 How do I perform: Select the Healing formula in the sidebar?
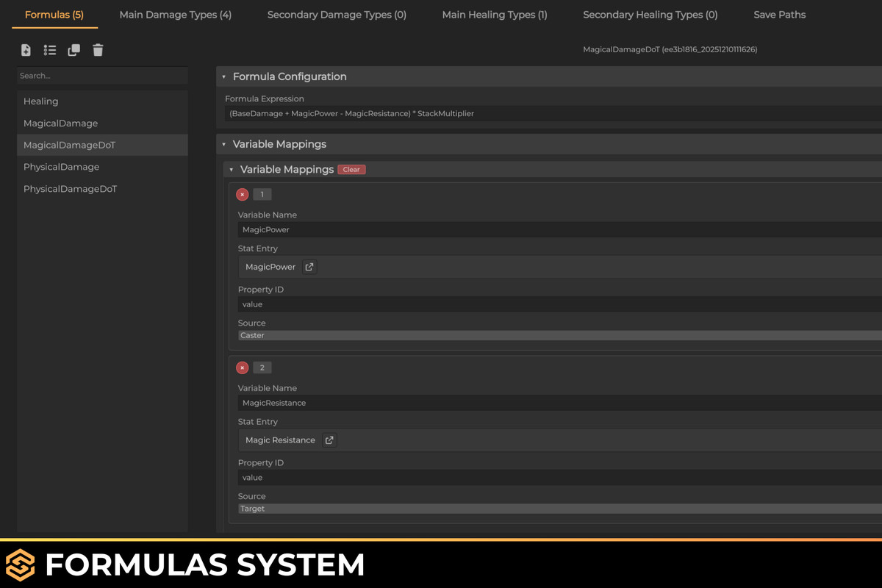click(40, 101)
